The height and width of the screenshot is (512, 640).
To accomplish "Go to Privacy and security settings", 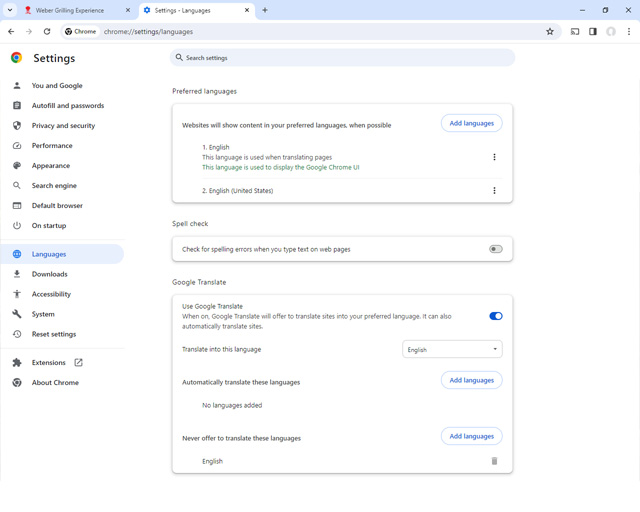I will [x=63, y=126].
